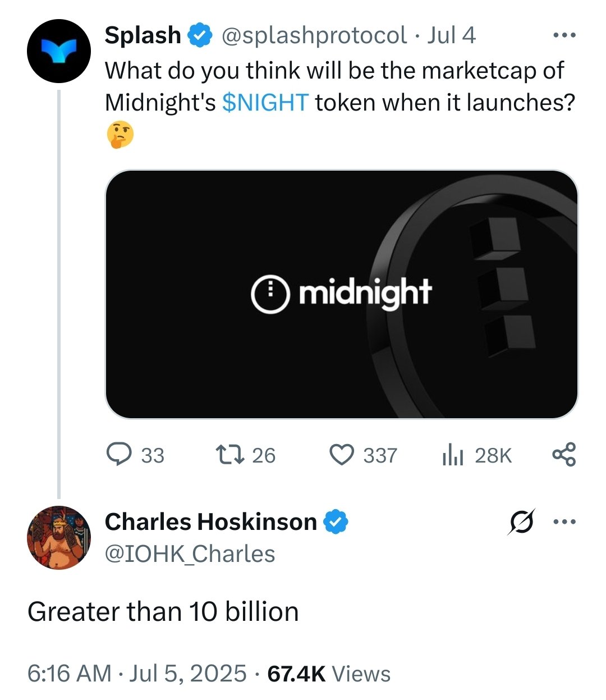Open the post view analytics icon
606x700 pixels.
click(x=452, y=454)
